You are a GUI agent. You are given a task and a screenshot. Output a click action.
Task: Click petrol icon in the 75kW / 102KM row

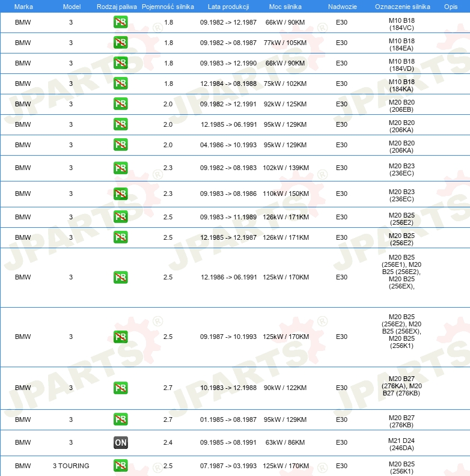(121, 84)
